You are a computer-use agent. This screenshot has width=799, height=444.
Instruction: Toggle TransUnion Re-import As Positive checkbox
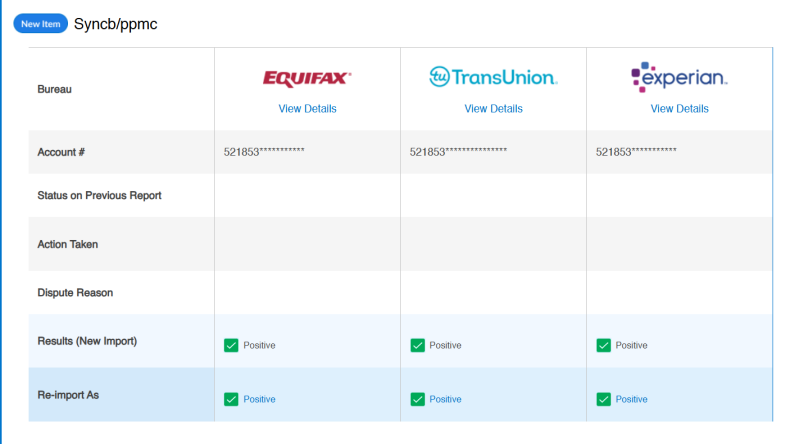(x=417, y=399)
